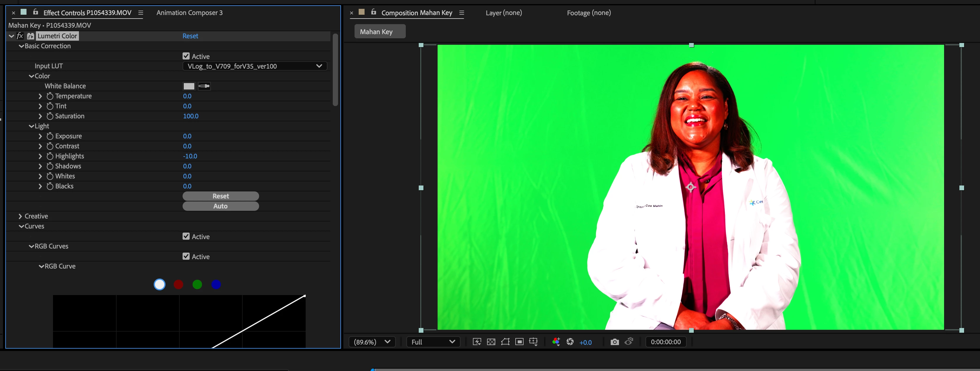The image size is (980, 371).
Task: Open the Footage (none) tab
Action: click(x=589, y=13)
